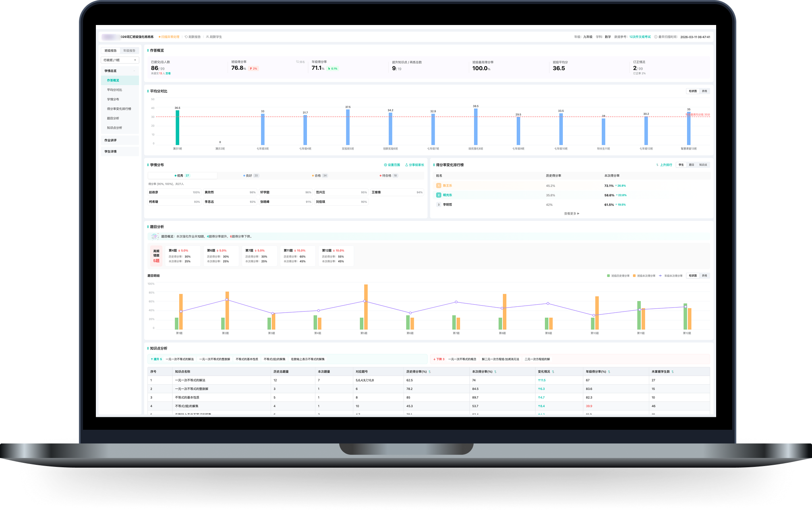Select 柱状图 view in 平均分对比

693,91
